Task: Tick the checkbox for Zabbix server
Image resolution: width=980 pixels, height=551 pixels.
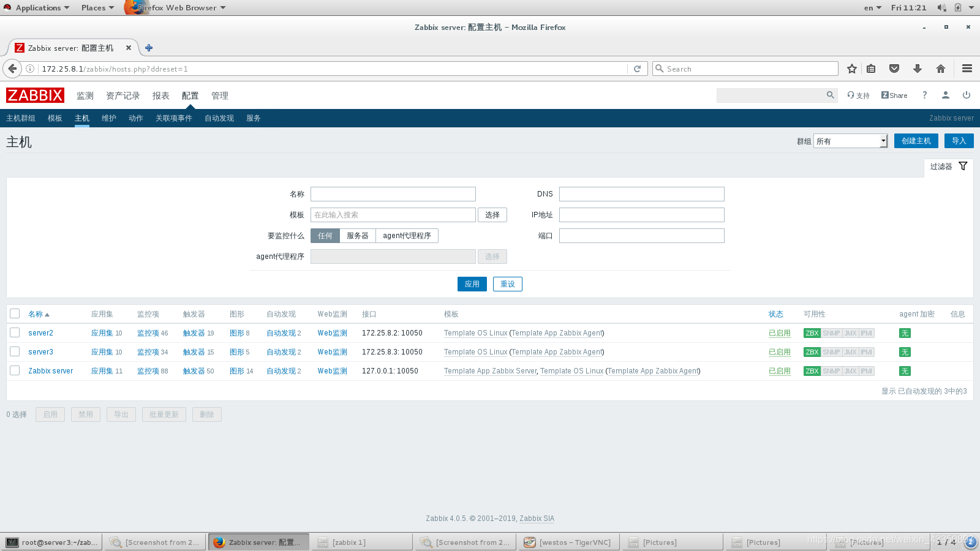Action: click(15, 370)
